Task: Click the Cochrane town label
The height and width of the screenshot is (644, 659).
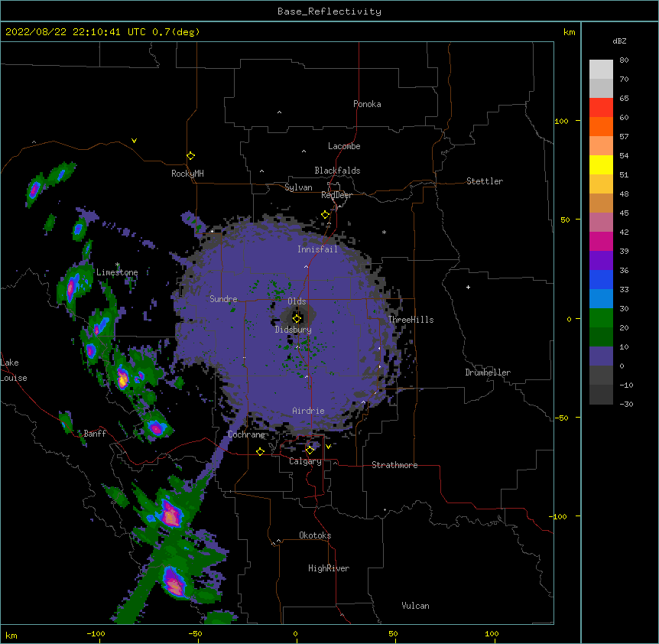Action: [x=247, y=434]
